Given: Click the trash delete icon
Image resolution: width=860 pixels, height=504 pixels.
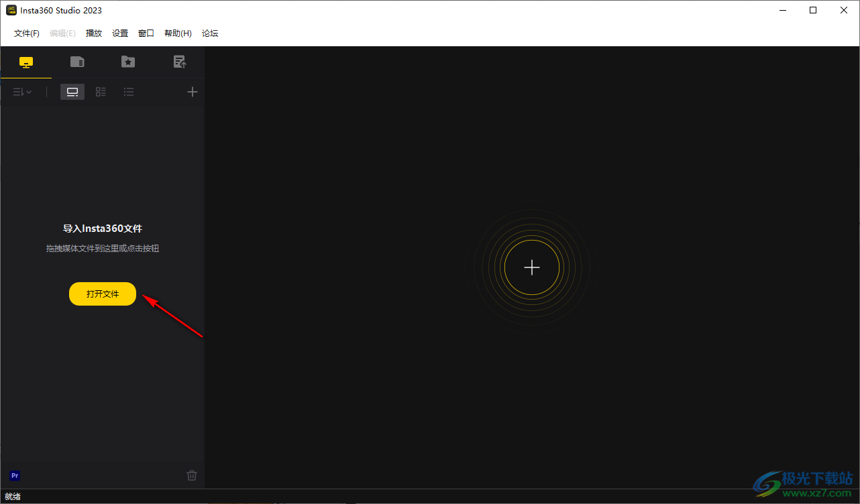Looking at the screenshot, I should tap(192, 475).
